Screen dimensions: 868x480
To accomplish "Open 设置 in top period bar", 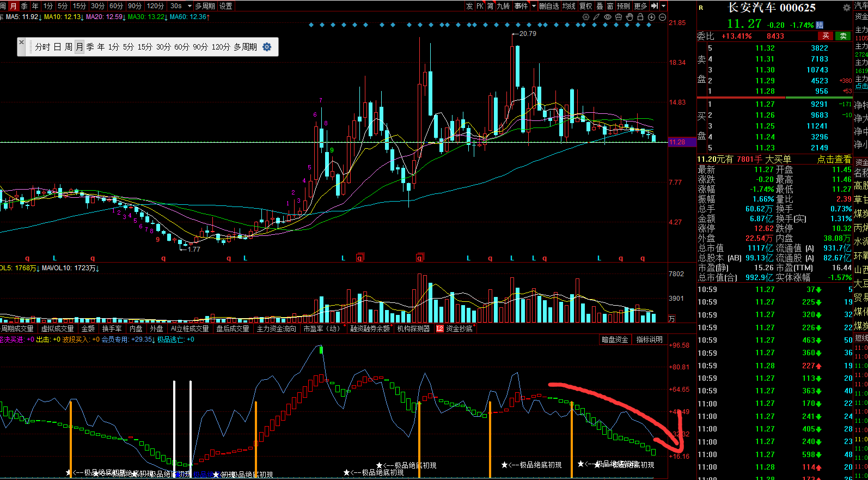I will (x=225, y=6).
